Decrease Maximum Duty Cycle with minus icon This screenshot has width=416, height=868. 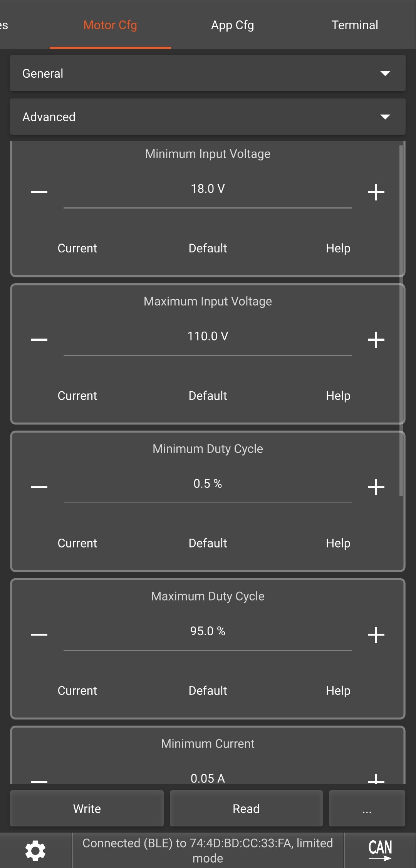tap(39, 634)
